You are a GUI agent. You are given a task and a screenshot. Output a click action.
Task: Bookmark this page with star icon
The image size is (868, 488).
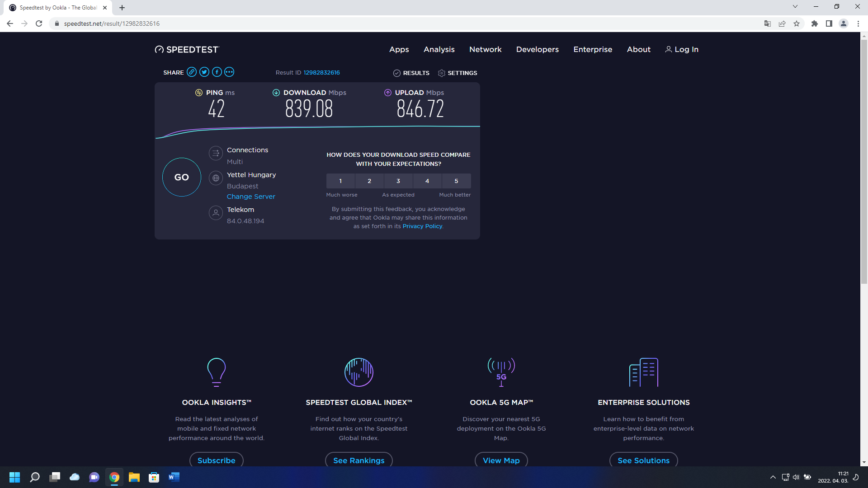tap(797, 23)
